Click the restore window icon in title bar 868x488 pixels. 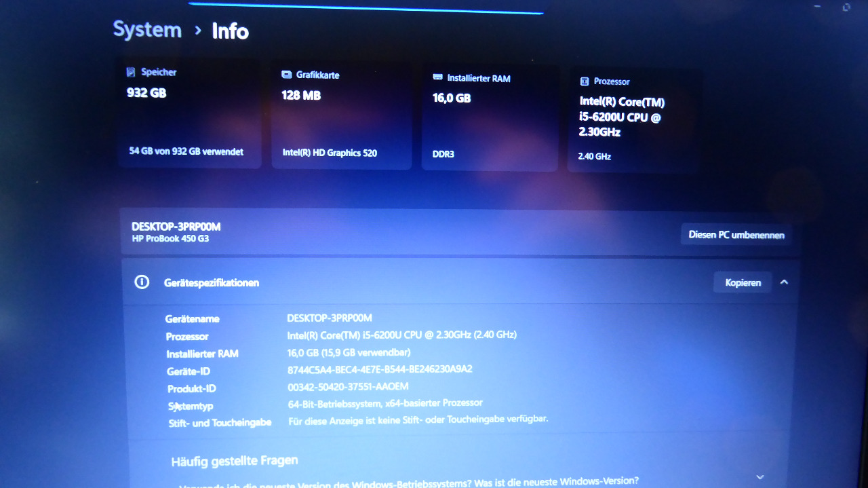click(846, 7)
